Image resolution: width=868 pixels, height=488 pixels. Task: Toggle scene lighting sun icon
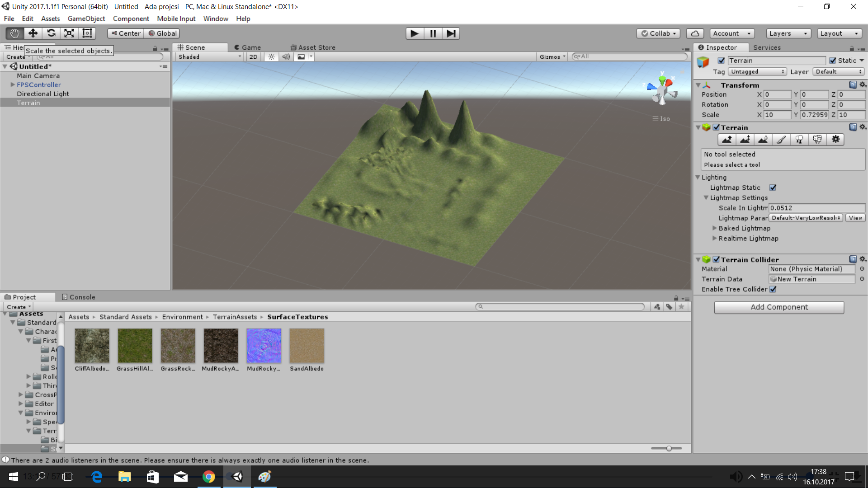tap(271, 57)
